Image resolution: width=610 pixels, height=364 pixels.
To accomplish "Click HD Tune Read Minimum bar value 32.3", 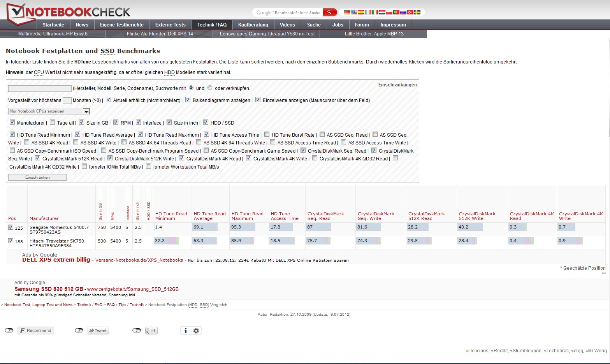I will pyautogui.click(x=167, y=241).
